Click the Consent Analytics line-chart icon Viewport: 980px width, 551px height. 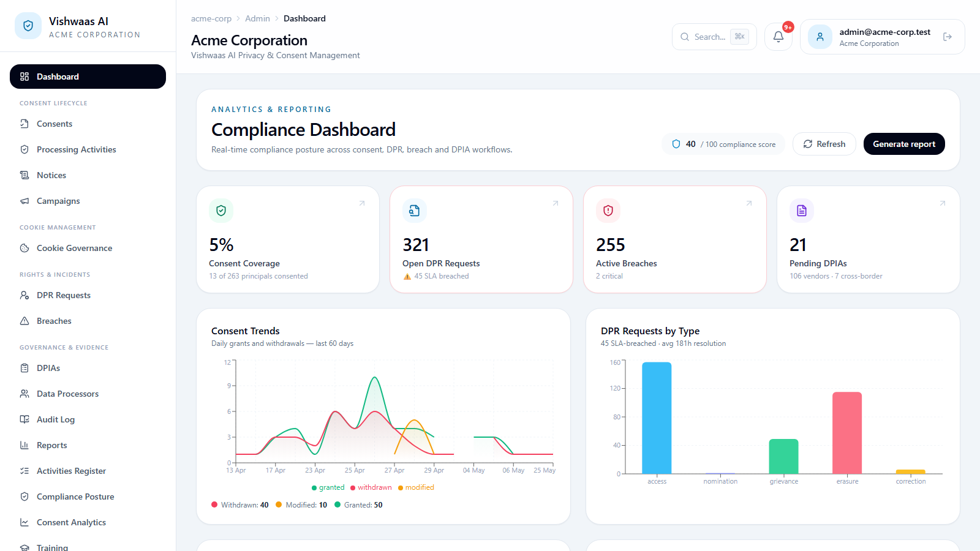click(24, 522)
